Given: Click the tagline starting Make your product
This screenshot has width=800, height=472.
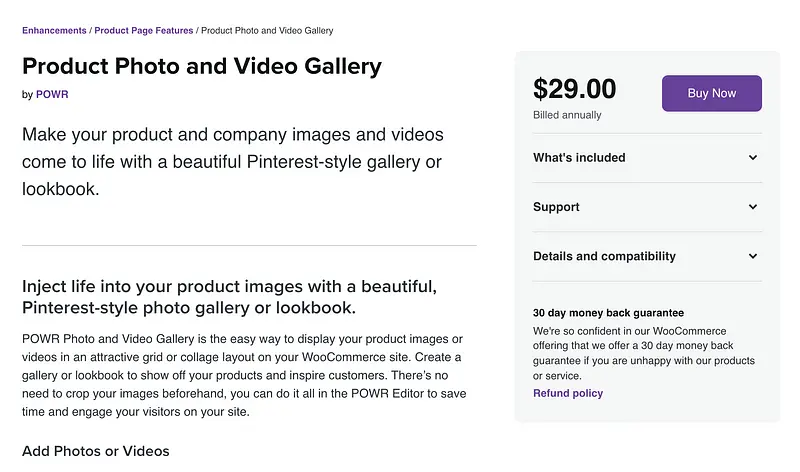Looking at the screenshot, I should pos(232,161).
